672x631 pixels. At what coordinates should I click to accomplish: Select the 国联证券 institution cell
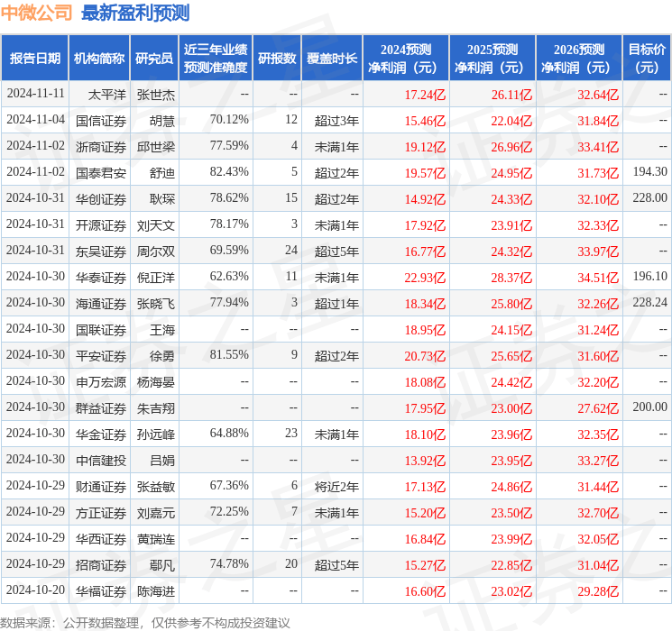click(101, 330)
